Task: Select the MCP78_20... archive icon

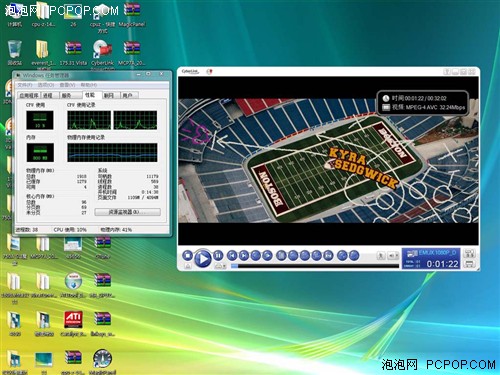Action: pos(132,53)
